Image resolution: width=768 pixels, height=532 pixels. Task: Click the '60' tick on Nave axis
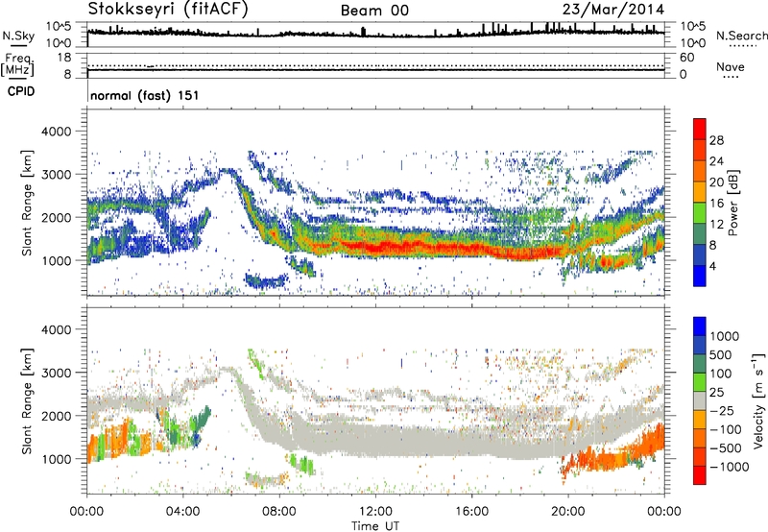point(686,58)
